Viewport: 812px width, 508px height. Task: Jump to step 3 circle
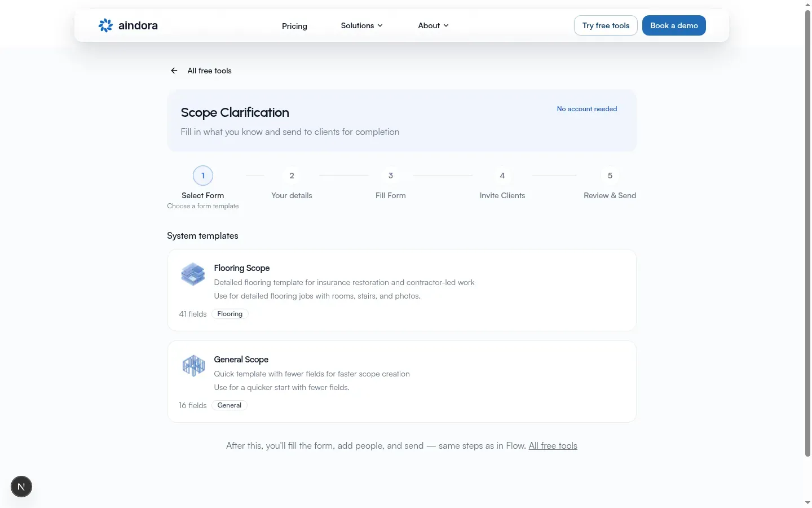[391, 176]
